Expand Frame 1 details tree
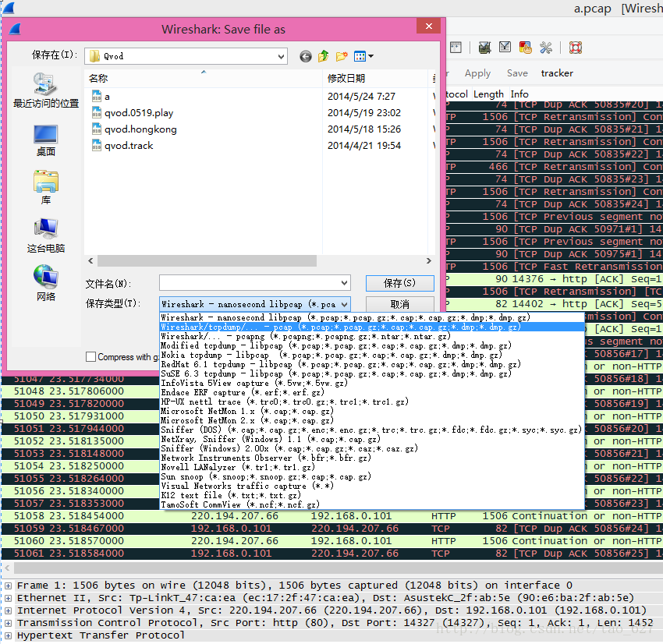 (x=8, y=586)
